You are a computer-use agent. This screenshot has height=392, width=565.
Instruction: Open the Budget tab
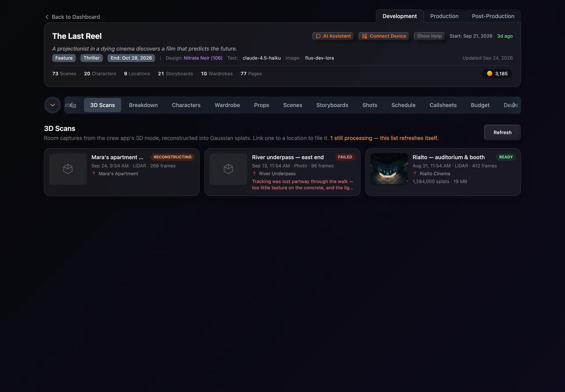coord(480,105)
